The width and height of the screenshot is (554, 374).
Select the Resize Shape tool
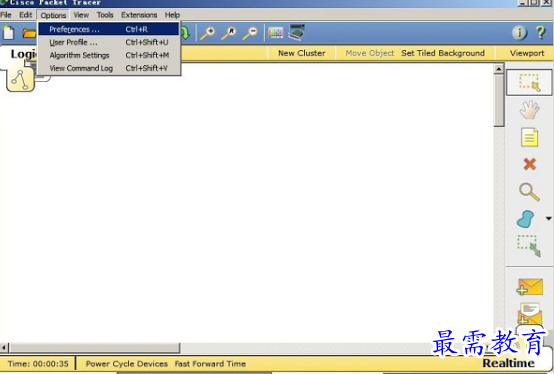529,246
